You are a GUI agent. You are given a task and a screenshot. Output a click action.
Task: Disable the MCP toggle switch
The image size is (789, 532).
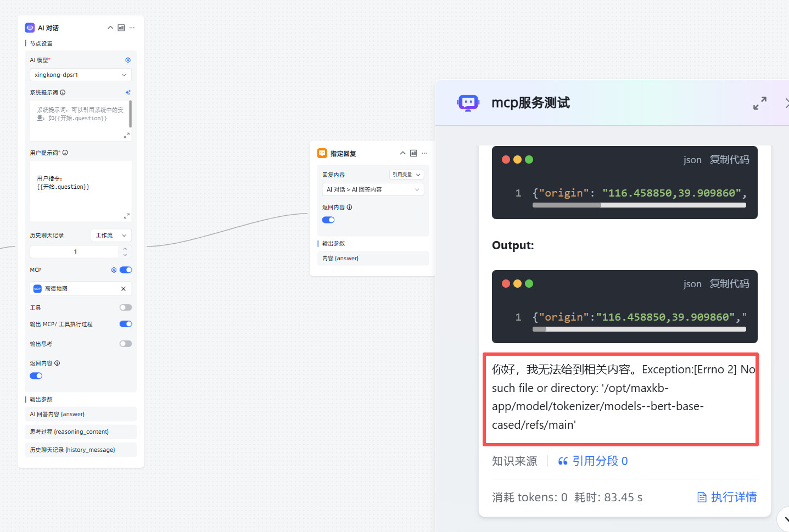pos(126,270)
